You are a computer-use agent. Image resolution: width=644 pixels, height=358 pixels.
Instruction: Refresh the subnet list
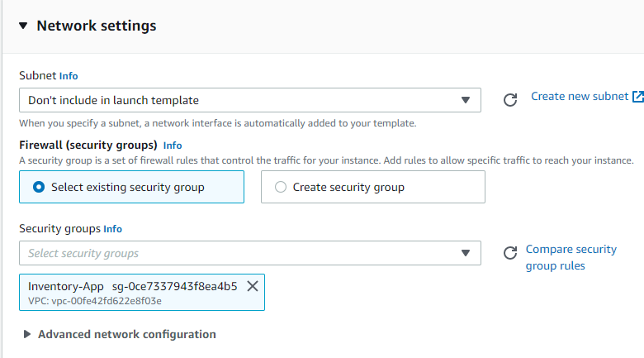click(x=510, y=100)
